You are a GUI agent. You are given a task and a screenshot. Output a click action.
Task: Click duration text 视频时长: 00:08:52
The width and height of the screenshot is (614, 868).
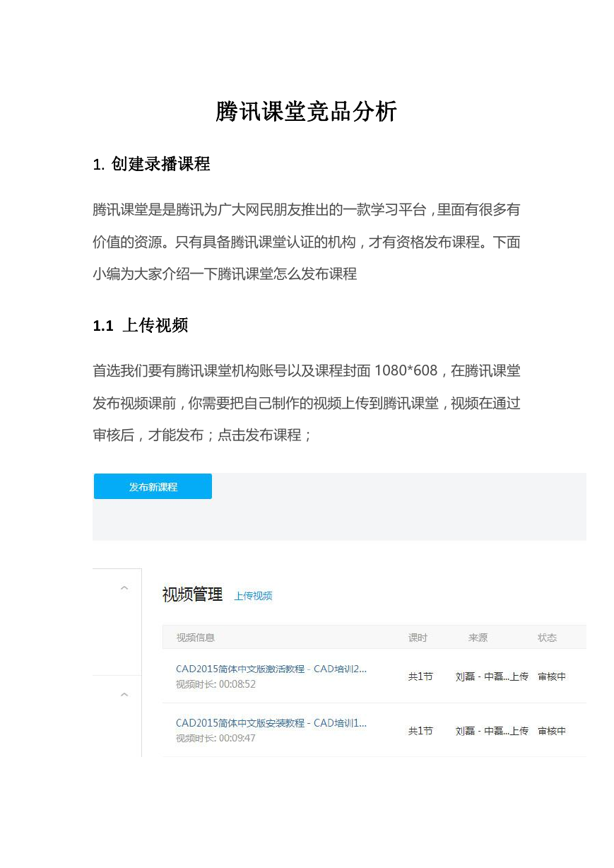point(216,684)
